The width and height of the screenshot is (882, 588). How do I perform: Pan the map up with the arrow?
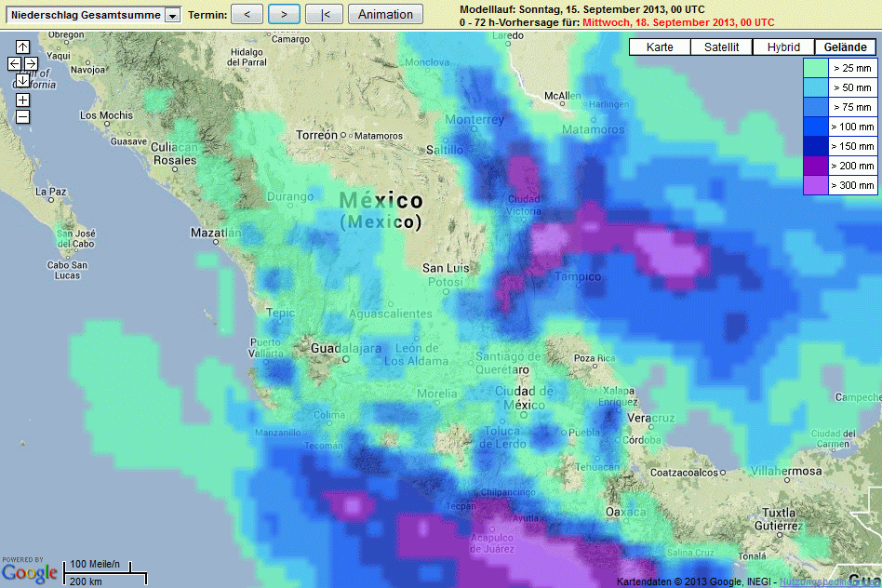22,47
